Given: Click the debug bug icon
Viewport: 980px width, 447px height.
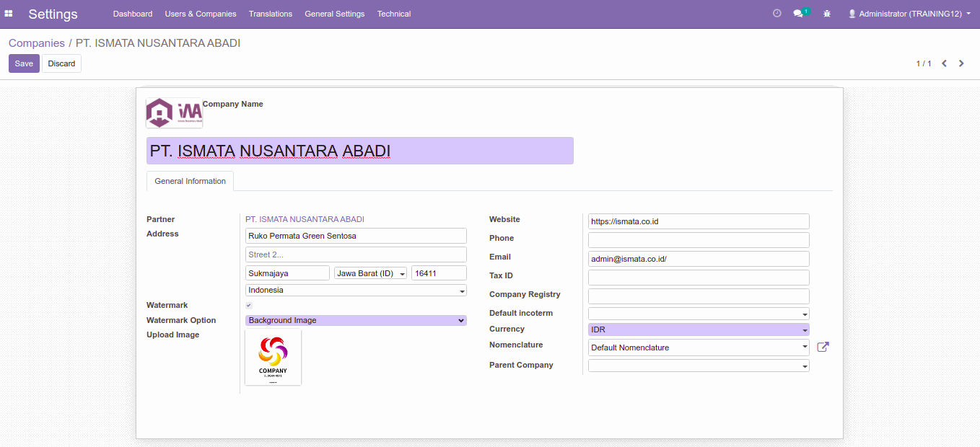Looking at the screenshot, I should pos(827,14).
